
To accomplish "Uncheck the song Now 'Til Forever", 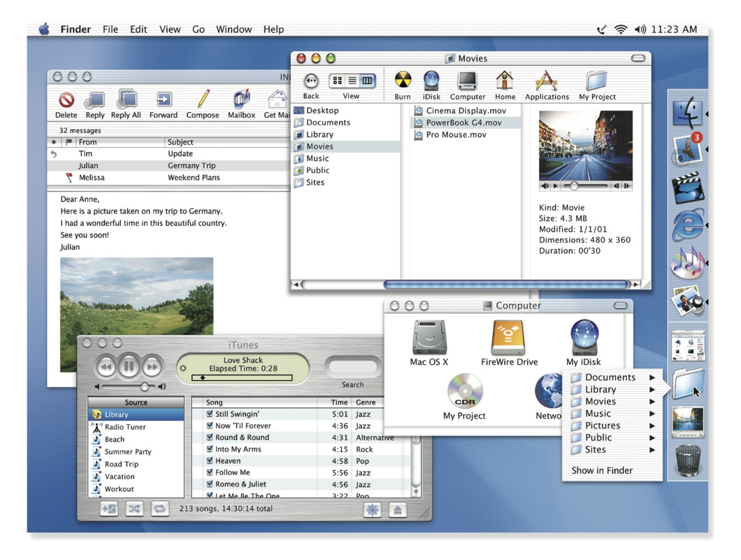I will coord(209,426).
